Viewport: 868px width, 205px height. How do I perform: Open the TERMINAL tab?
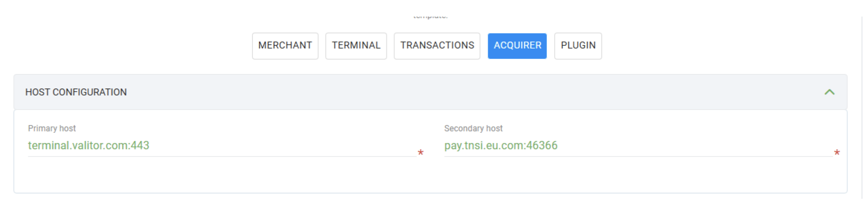(x=356, y=46)
